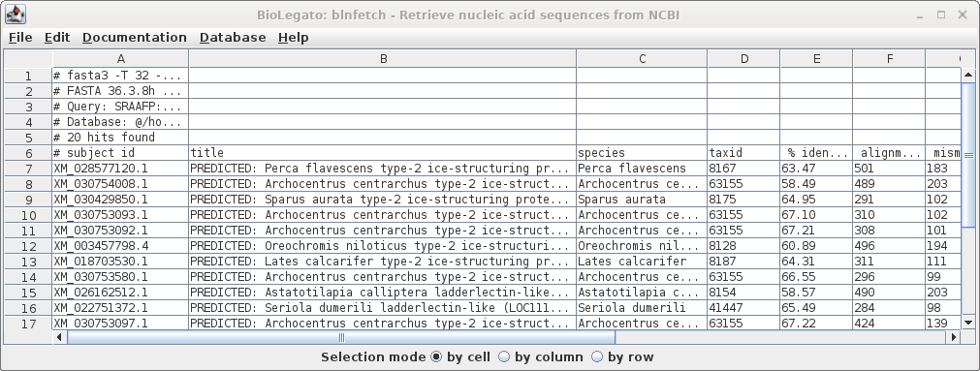
Task: Open the Database menu
Action: [233, 38]
